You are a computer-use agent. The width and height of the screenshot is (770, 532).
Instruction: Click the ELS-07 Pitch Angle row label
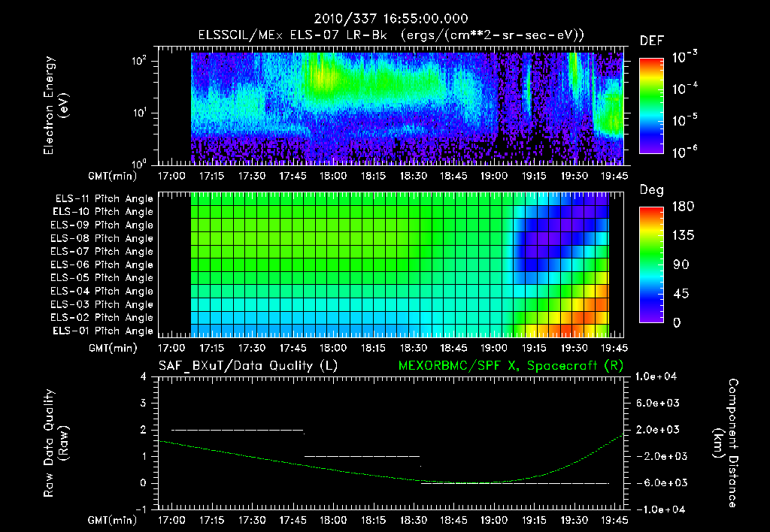102,251
